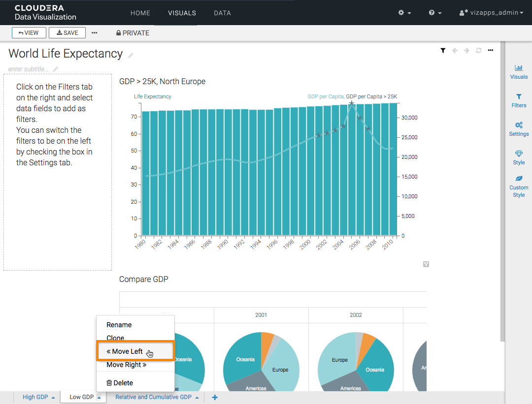Click the small icon below the bar chart
This screenshot has width=532, height=404.
(426, 264)
